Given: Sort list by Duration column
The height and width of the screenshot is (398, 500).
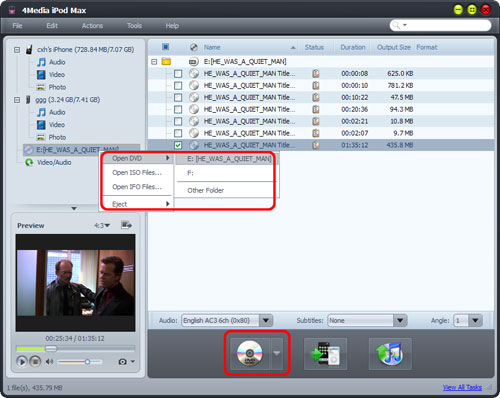Looking at the screenshot, I should tap(353, 47).
